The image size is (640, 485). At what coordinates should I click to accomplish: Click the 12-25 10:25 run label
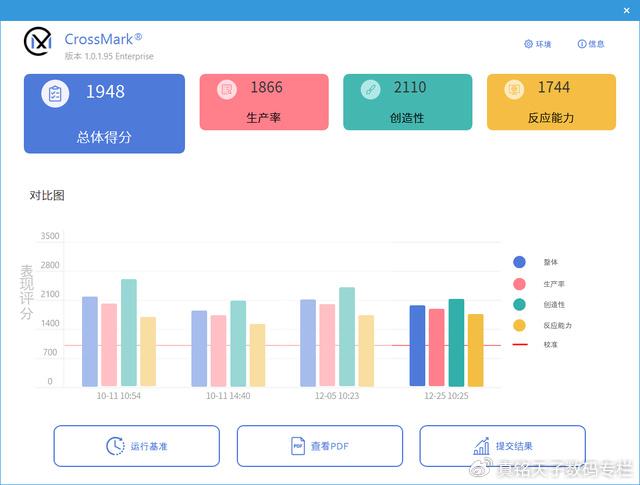[447, 396]
